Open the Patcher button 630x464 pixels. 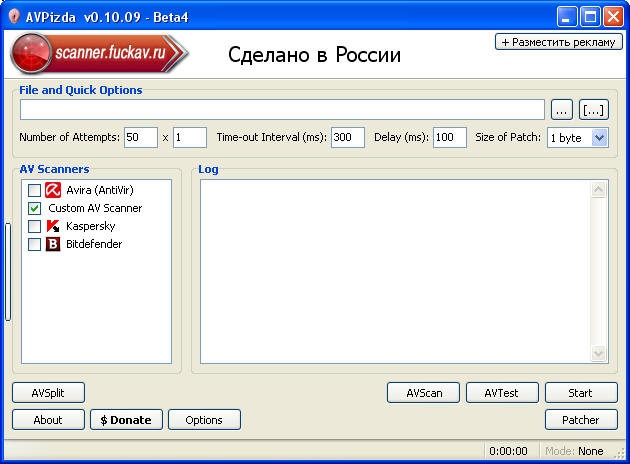[x=581, y=420]
